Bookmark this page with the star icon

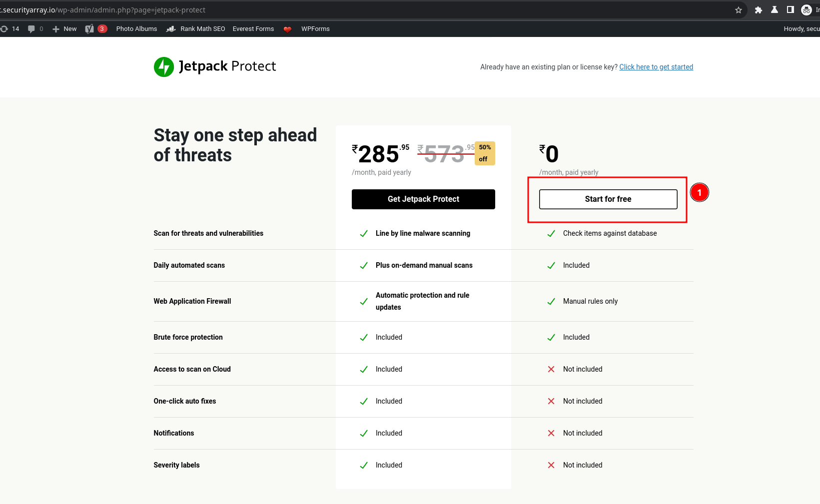point(738,10)
